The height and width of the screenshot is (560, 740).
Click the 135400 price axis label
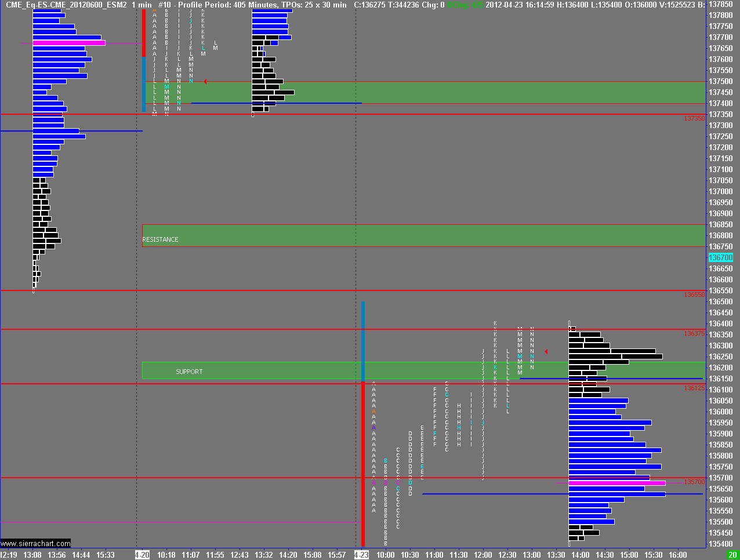coord(721,544)
